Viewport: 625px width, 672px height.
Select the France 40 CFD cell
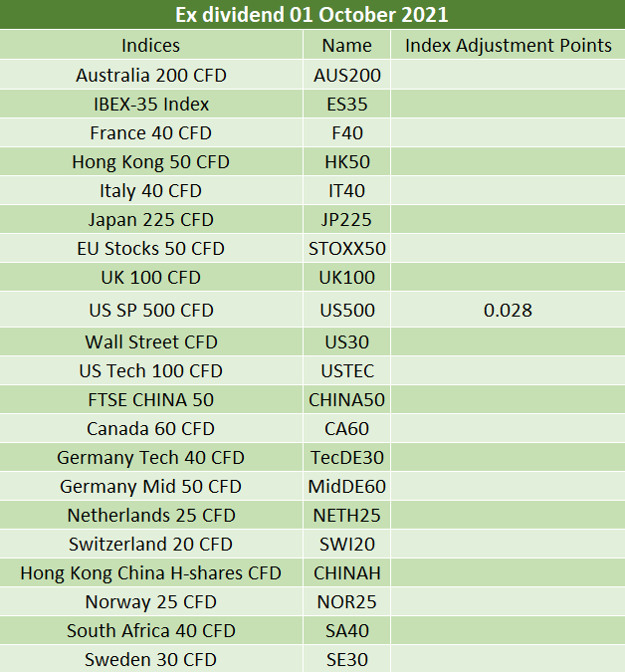click(x=151, y=132)
